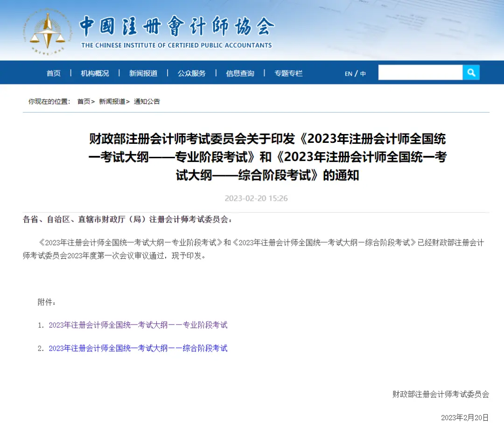Go to the 信息查询 menu item
The image size is (504, 423).
click(240, 73)
